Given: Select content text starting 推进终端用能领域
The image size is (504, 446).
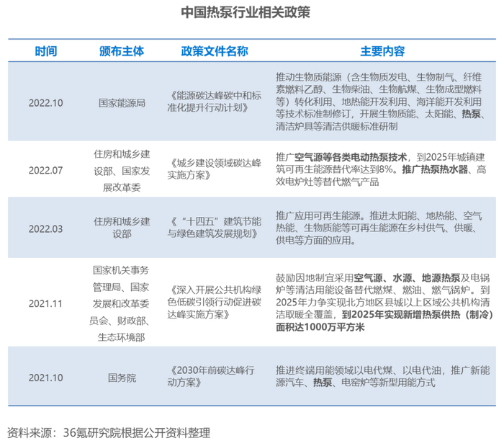Looking at the screenshot, I should 382,376.
